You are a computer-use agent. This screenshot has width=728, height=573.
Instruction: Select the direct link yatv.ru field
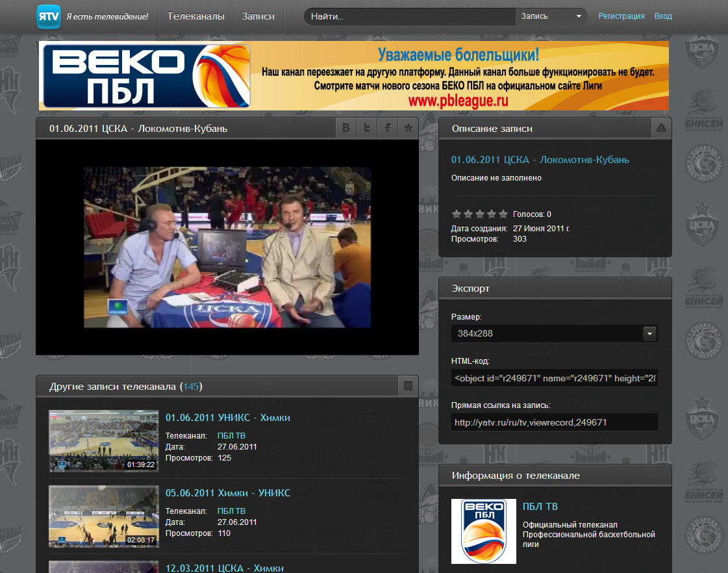click(555, 422)
